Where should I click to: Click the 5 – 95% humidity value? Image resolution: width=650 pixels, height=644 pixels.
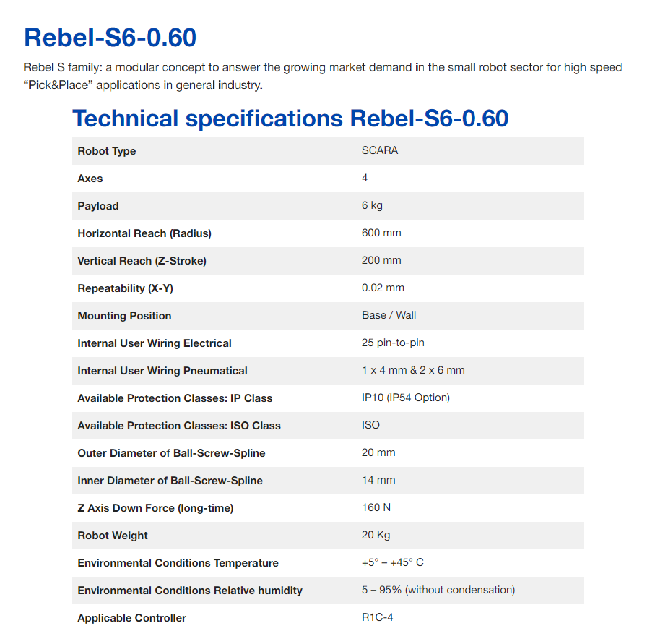[438, 590]
